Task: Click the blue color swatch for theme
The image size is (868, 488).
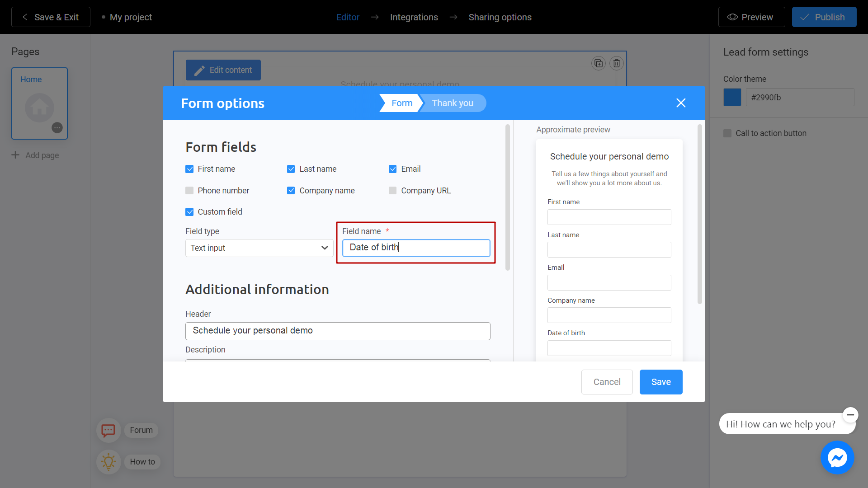Action: click(732, 97)
